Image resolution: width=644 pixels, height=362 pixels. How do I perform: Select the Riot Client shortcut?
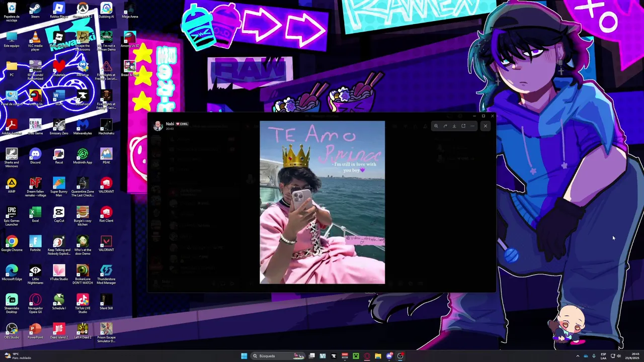click(x=106, y=215)
